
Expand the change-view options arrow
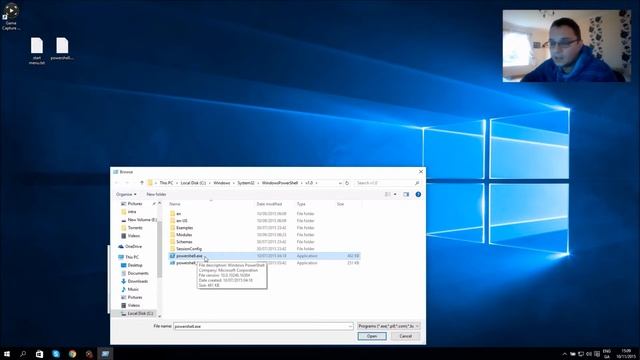point(395,194)
